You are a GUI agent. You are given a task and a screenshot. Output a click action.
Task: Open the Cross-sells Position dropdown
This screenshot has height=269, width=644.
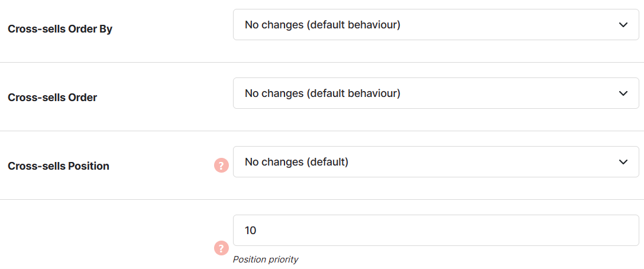pyautogui.click(x=436, y=162)
